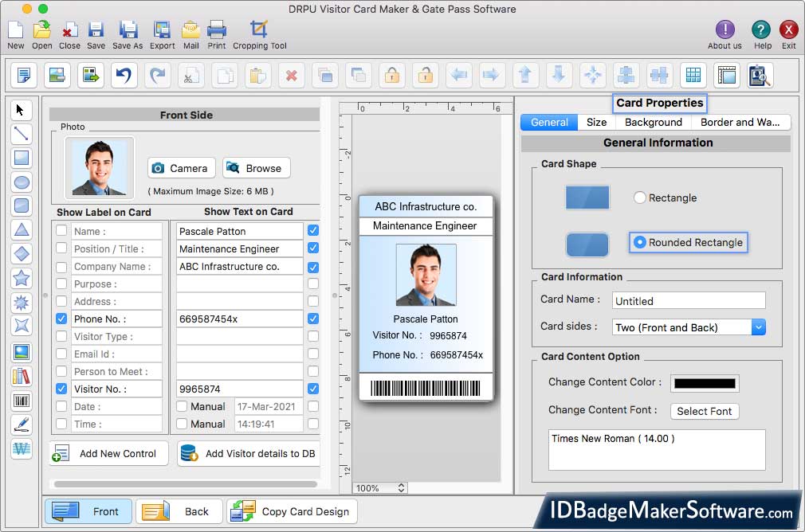The width and height of the screenshot is (805, 532).
Task: Uncheck the Phone No. label checkbox
Action: 61,319
